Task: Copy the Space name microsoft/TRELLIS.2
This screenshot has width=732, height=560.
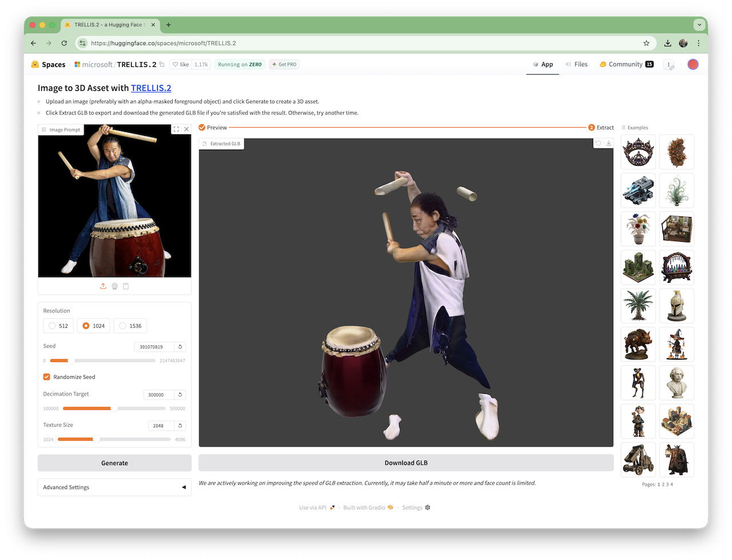Action: click(162, 65)
